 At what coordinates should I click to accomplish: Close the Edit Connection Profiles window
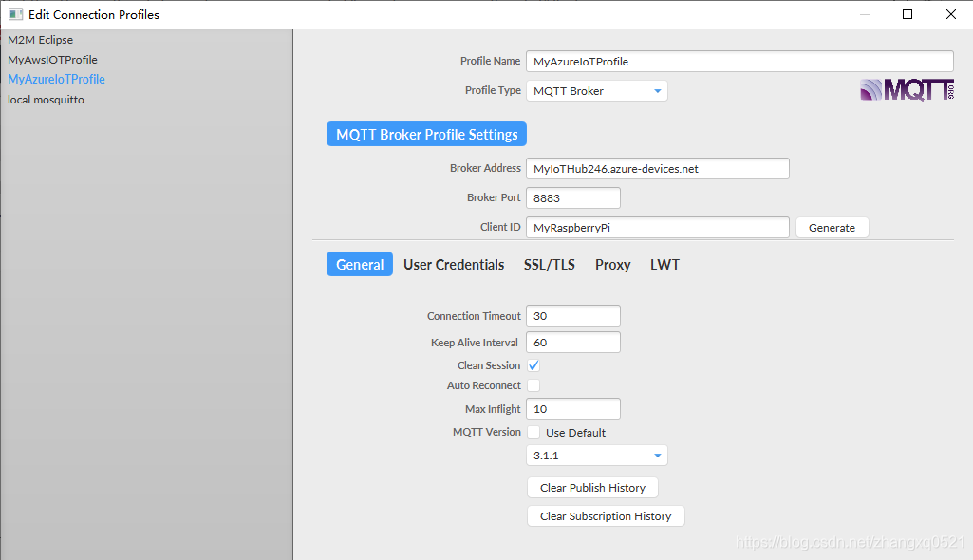(950, 14)
